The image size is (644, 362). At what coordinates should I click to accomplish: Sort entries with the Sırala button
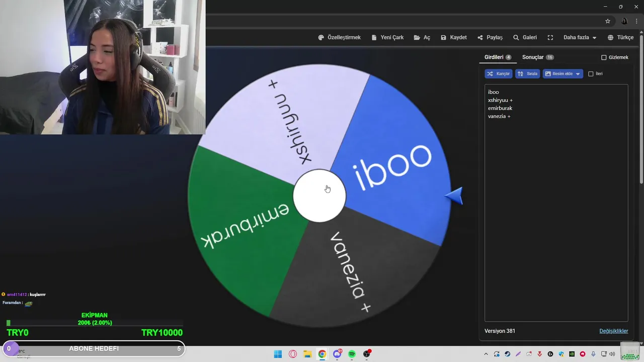tap(528, 74)
